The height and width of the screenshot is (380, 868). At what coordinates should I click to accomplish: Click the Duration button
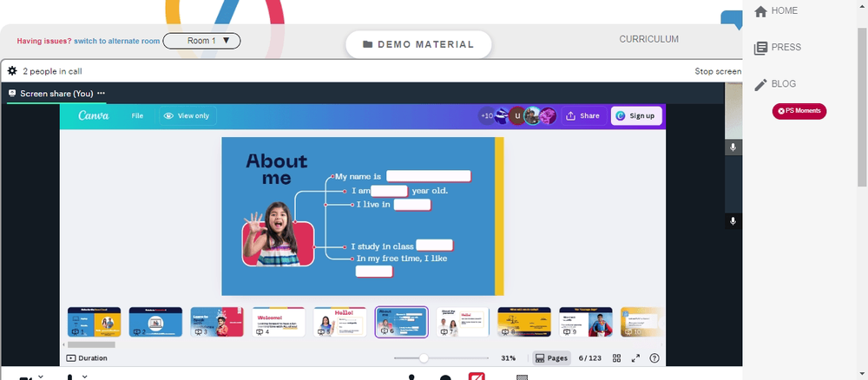(x=87, y=357)
